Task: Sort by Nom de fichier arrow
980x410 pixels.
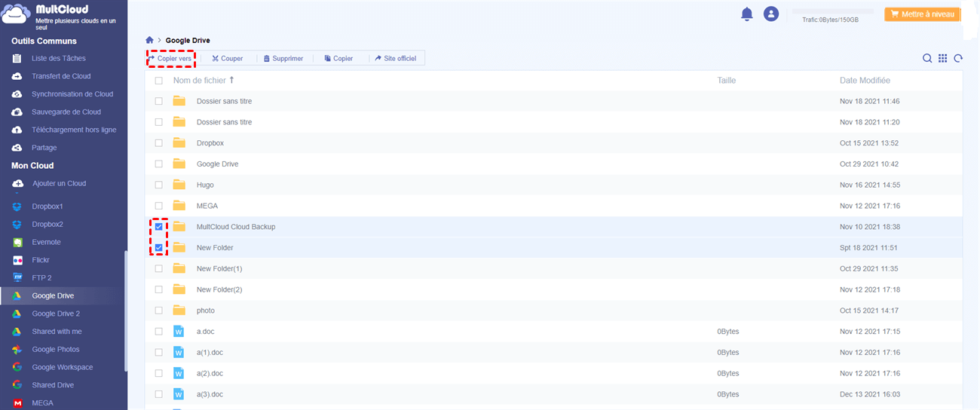Action: pos(231,80)
